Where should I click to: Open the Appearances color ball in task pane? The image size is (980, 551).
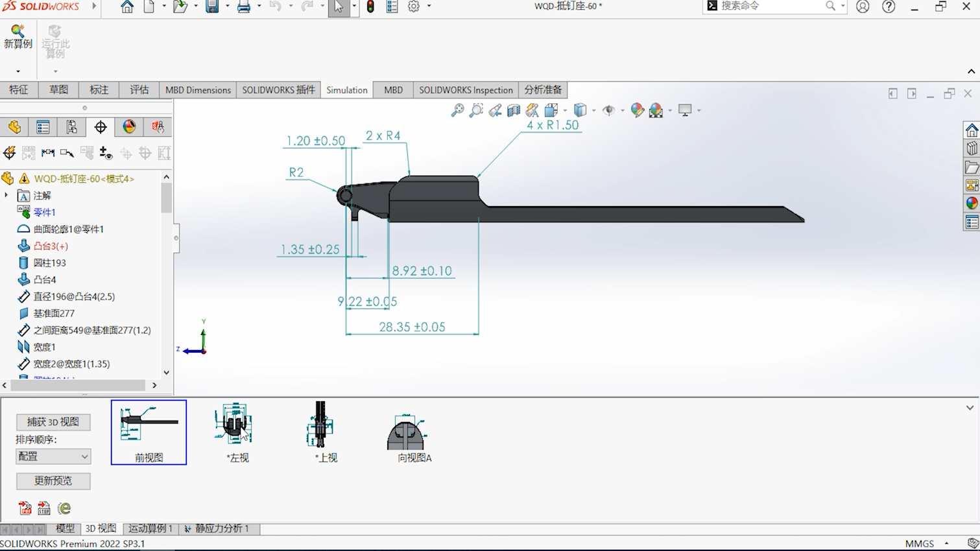coord(971,204)
